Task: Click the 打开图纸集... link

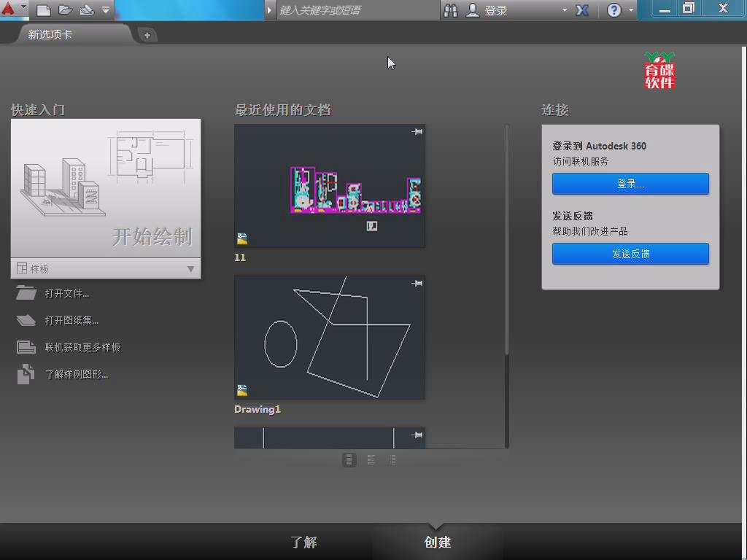Action: (72, 321)
